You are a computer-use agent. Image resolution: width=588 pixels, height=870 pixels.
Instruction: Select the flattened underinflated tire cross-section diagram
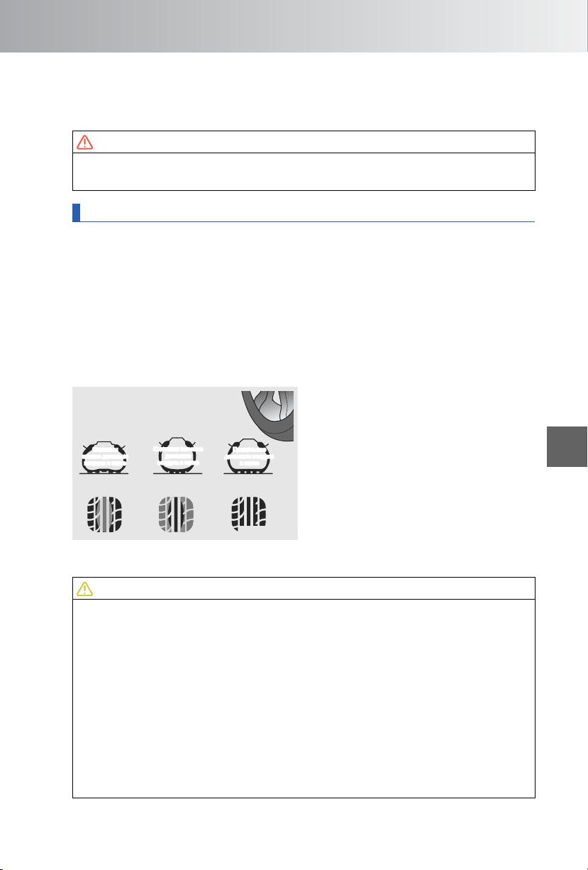(104, 456)
